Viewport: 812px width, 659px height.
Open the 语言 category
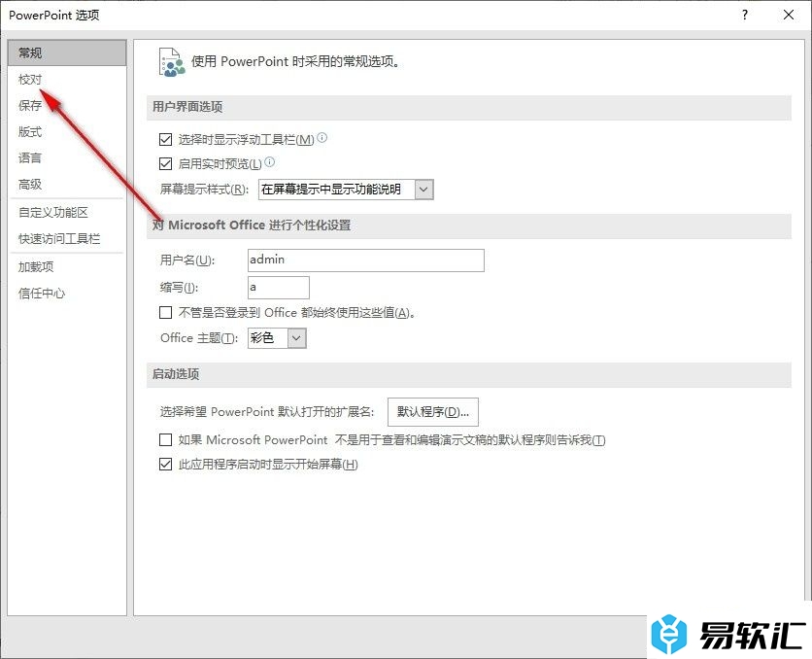tap(67, 158)
